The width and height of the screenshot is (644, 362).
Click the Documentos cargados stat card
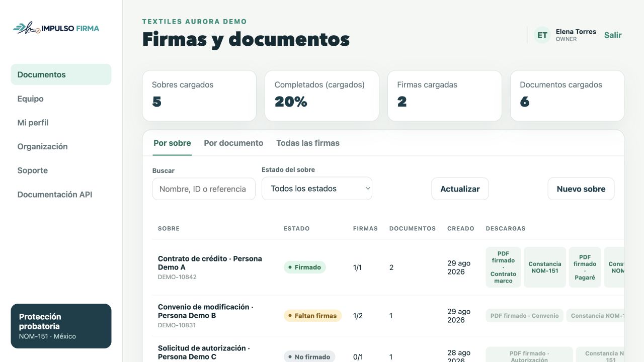(x=568, y=96)
